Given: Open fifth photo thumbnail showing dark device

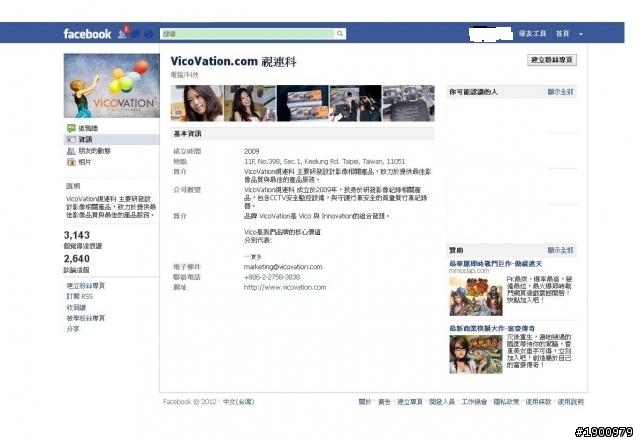Looking at the screenshot, I should (409, 103).
